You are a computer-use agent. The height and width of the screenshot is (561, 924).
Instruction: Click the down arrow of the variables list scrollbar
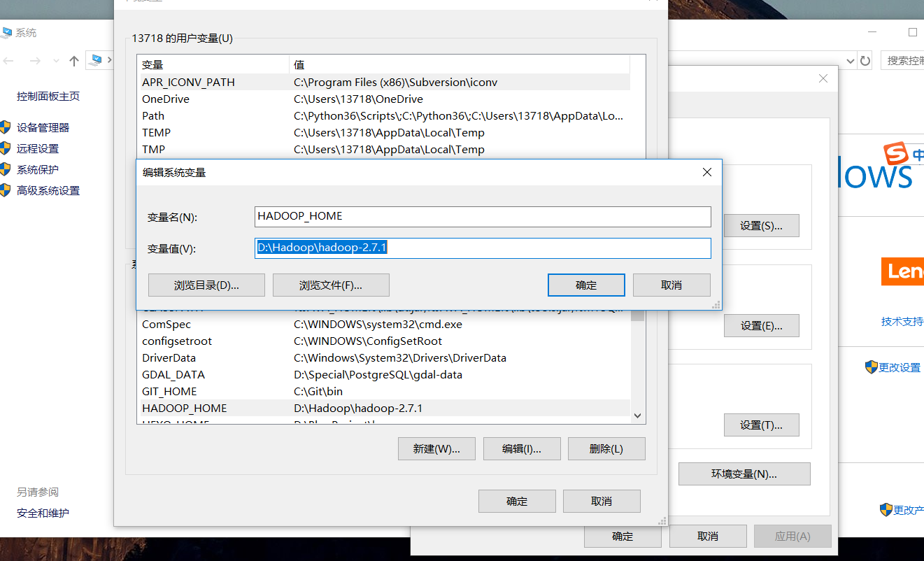coord(637,415)
